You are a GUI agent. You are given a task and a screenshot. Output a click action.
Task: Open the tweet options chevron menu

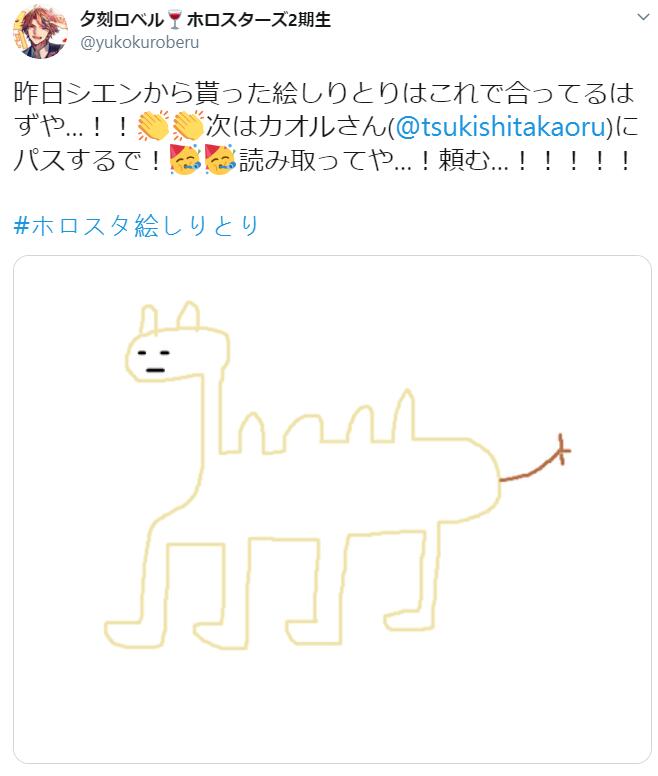click(643, 17)
